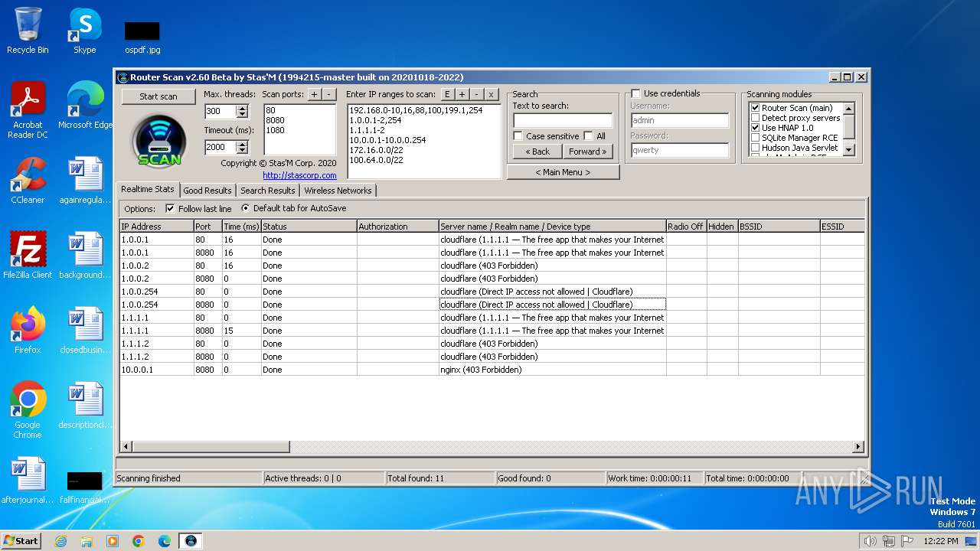The width and height of the screenshot is (980, 551).
Task: Open the againregula Word document
Action: (85, 181)
